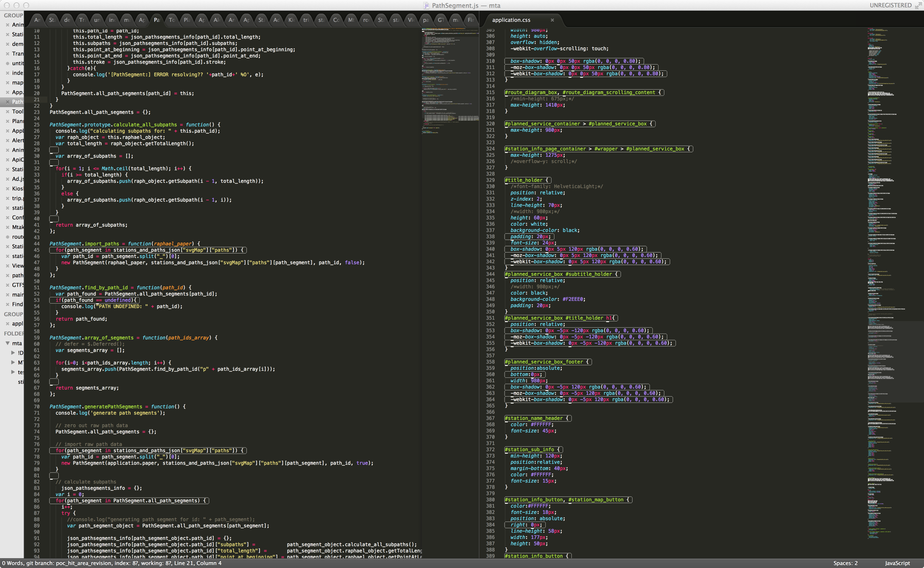Screen dimensions: 924x568
Task: Open the JavaScript syntax selector in status bar
Action: [897, 563]
